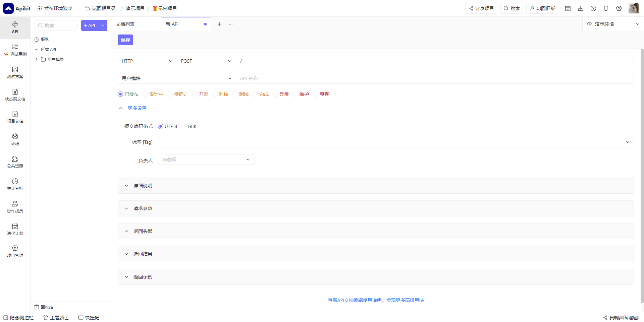Open 项目文档 sidebar item

15,117
